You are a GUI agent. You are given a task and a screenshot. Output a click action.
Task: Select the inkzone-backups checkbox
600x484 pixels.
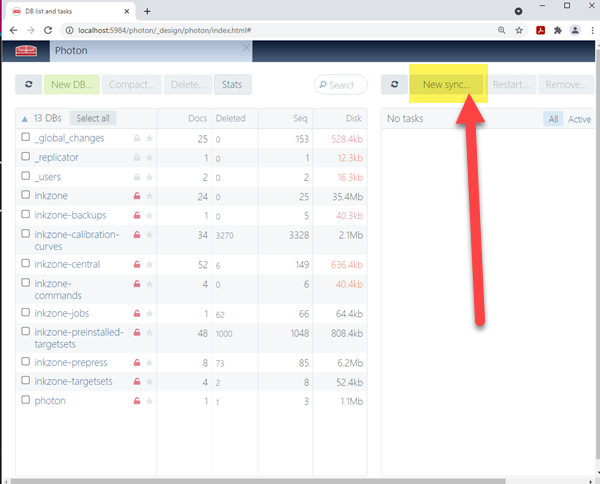pos(26,214)
